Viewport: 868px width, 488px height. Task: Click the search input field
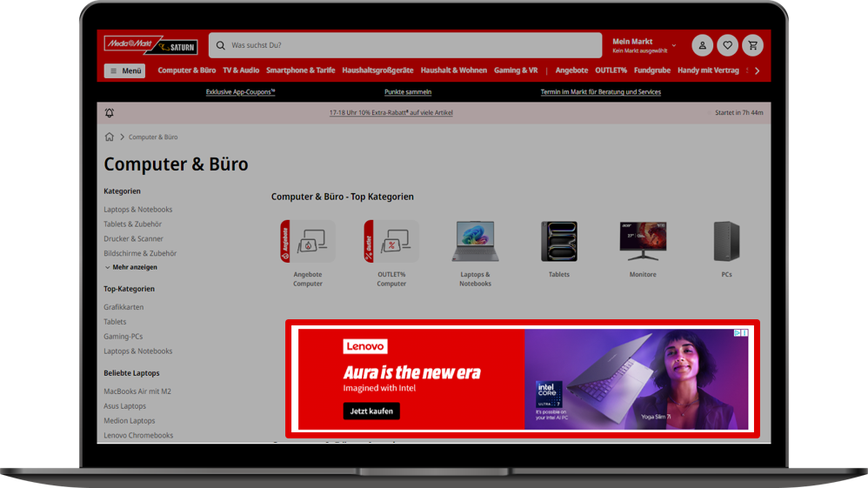pos(409,45)
